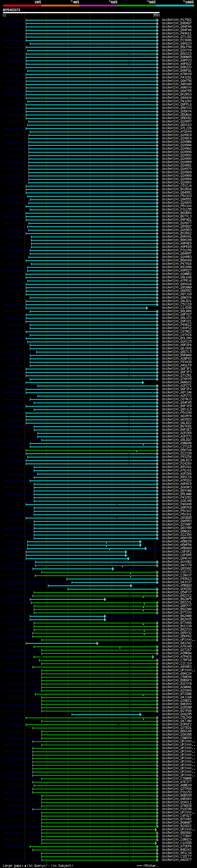Screen dimensions: 197x868
Task: Select hit UniRef100_C8W9Z4
Action: coord(176,738)
